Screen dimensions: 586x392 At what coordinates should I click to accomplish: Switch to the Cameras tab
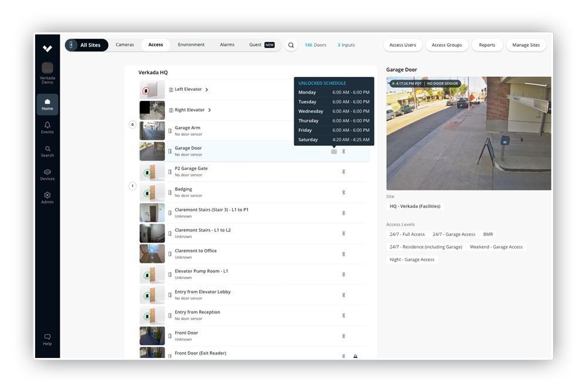125,45
